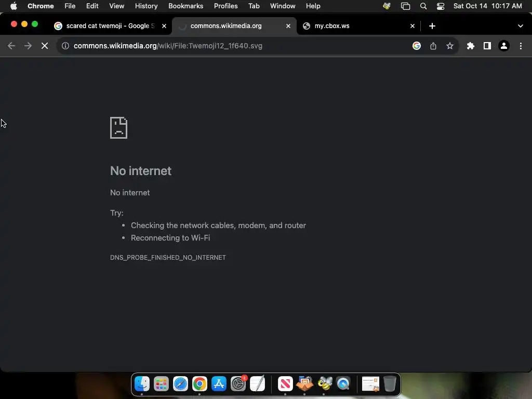
Task: Open System Settings from the Dock
Action: pyautogui.click(x=238, y=384)
